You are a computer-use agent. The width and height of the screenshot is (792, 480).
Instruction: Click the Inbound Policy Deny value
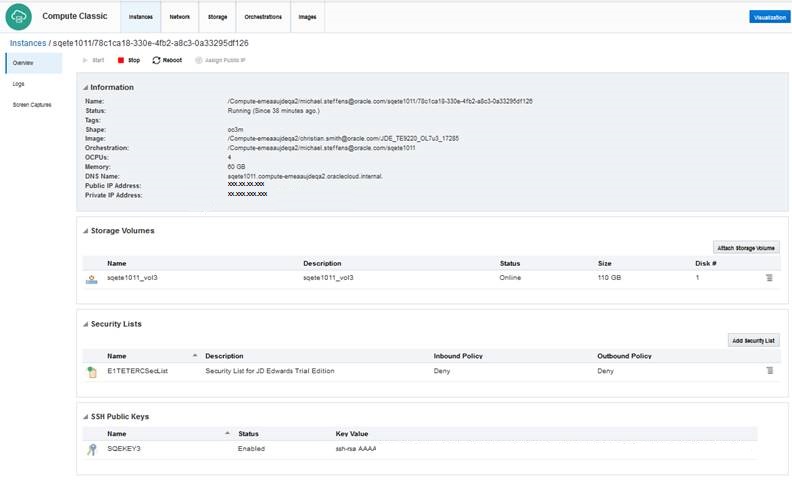[x=441, y=371]
